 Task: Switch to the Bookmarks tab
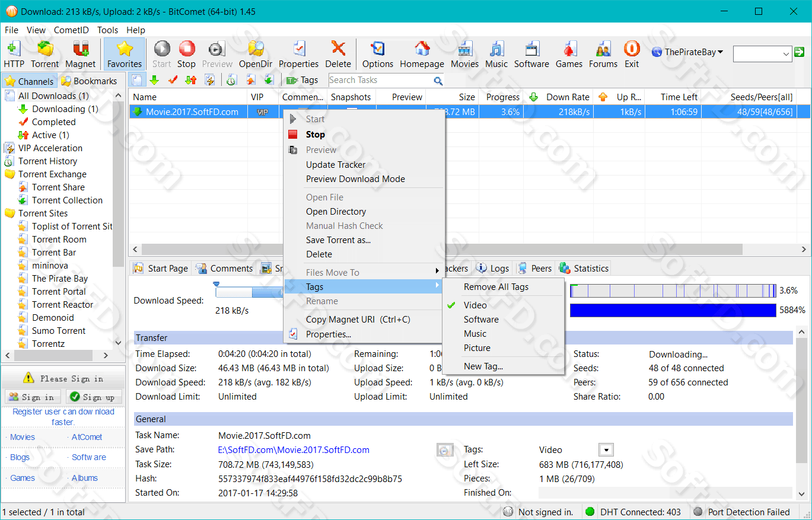click(x=90, y=81)
